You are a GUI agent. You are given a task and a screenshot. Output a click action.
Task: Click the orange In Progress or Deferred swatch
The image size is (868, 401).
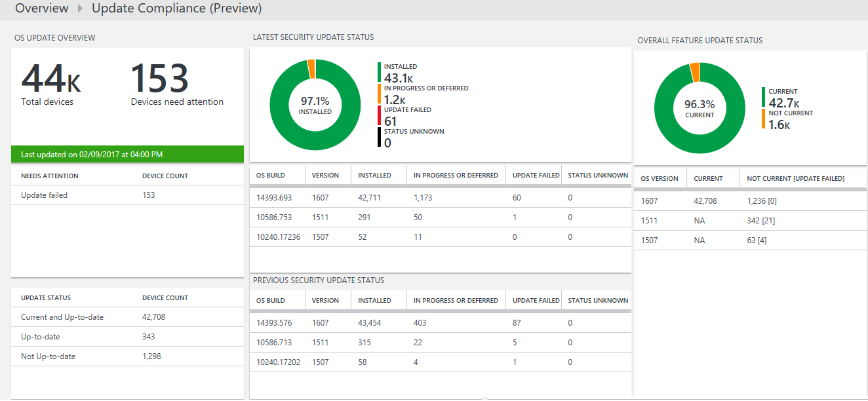(x=379, y=94)
